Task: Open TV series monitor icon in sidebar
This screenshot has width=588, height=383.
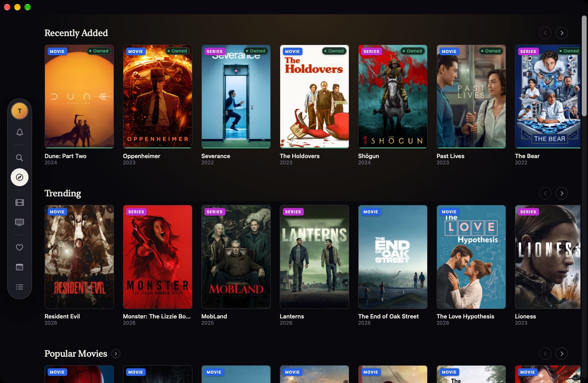Action: coord(20,222)
